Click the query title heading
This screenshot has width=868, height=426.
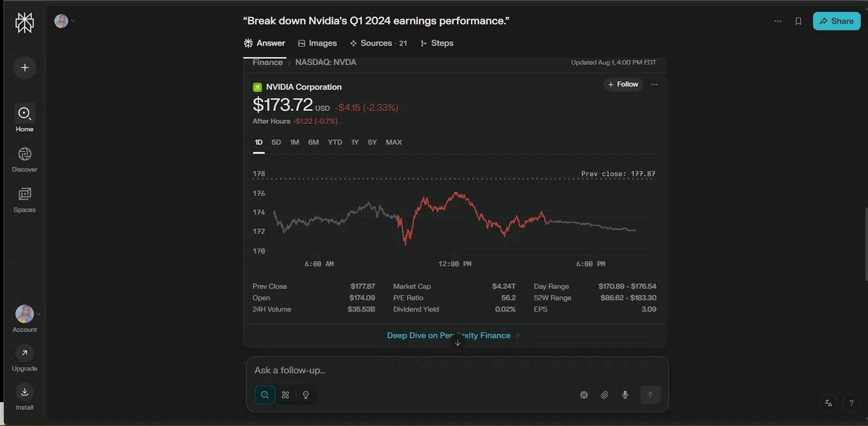coord(376,21)
